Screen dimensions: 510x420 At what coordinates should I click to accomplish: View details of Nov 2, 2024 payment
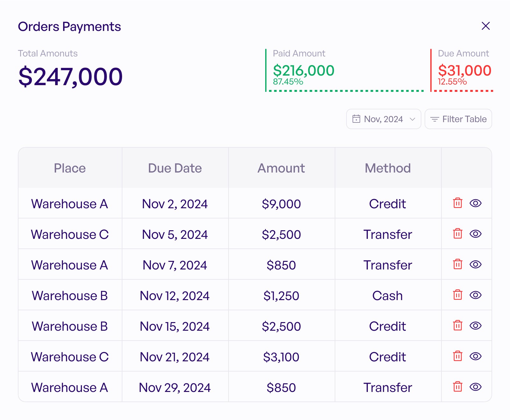(476, 203)
